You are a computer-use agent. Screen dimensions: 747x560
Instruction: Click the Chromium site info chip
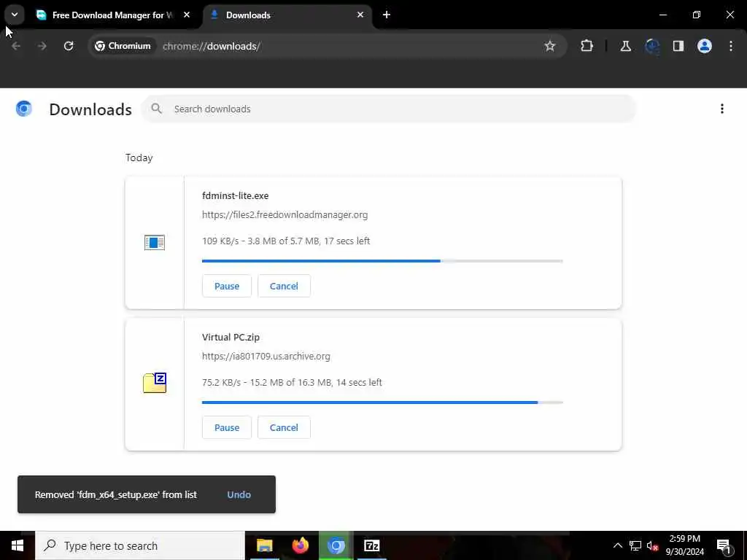(123, 46)
